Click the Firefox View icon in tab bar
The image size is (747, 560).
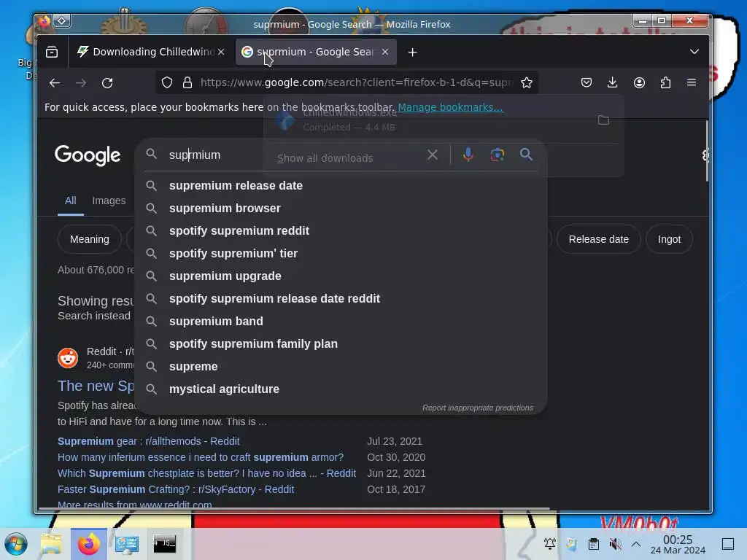coord(52,52)
